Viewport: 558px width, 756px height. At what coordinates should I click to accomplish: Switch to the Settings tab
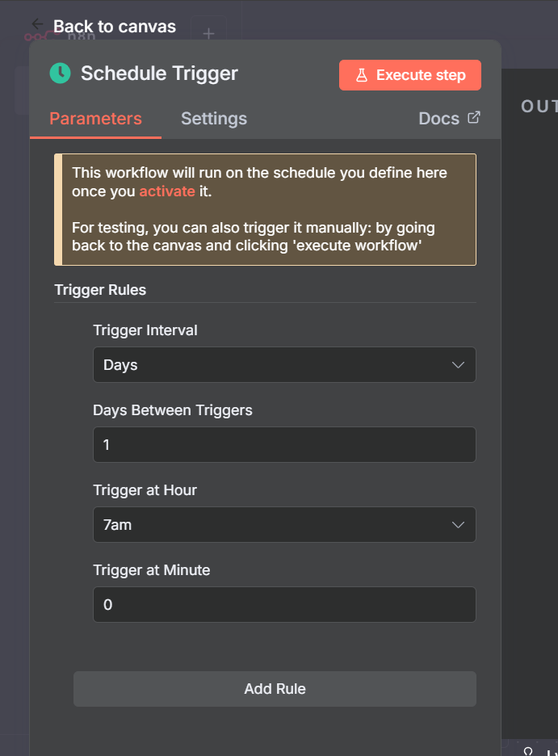[214, 119]
